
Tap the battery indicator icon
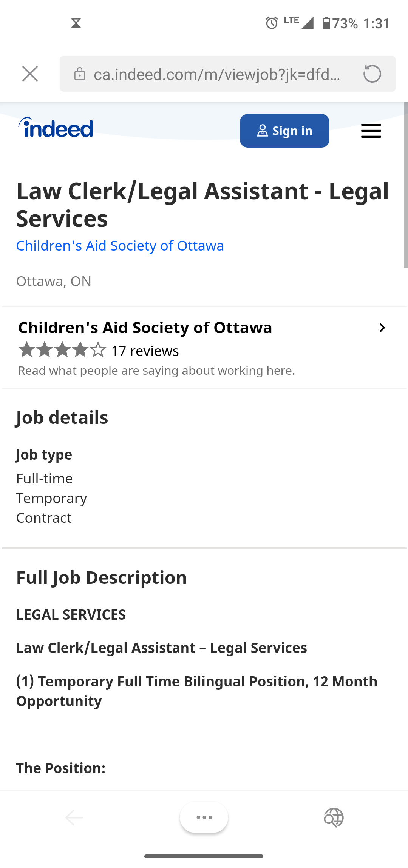coord(326,23)
